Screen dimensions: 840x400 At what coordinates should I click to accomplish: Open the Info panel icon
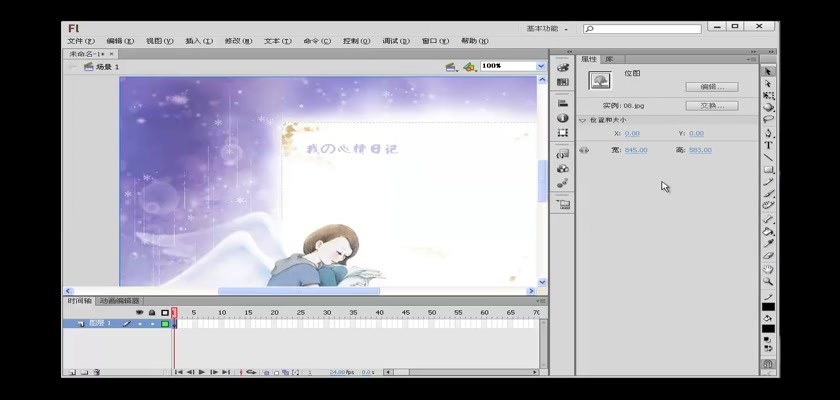(x=562, y=118)
